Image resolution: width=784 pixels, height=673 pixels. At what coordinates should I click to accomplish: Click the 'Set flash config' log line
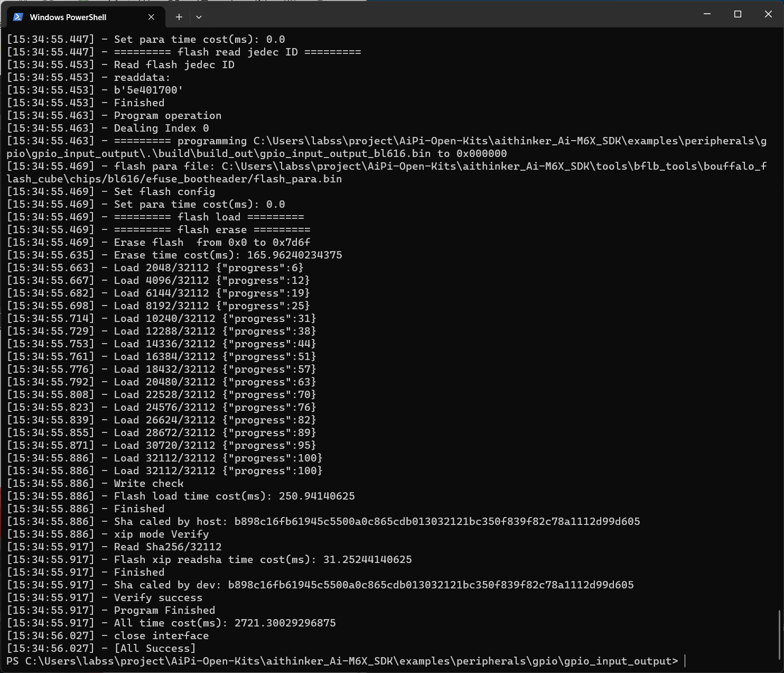110,191
